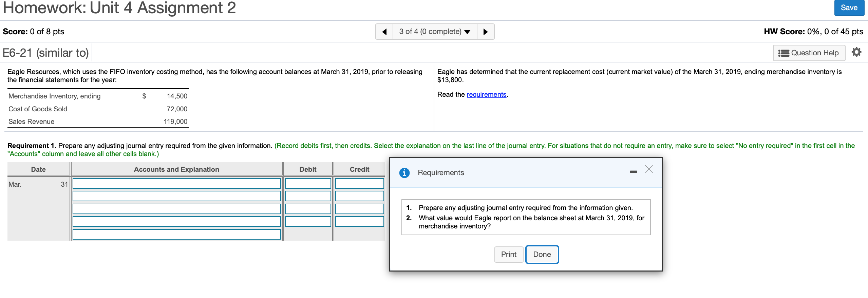
Task: Click the 'Score: 0 of 8 pts' text
Action: [34, 32]
